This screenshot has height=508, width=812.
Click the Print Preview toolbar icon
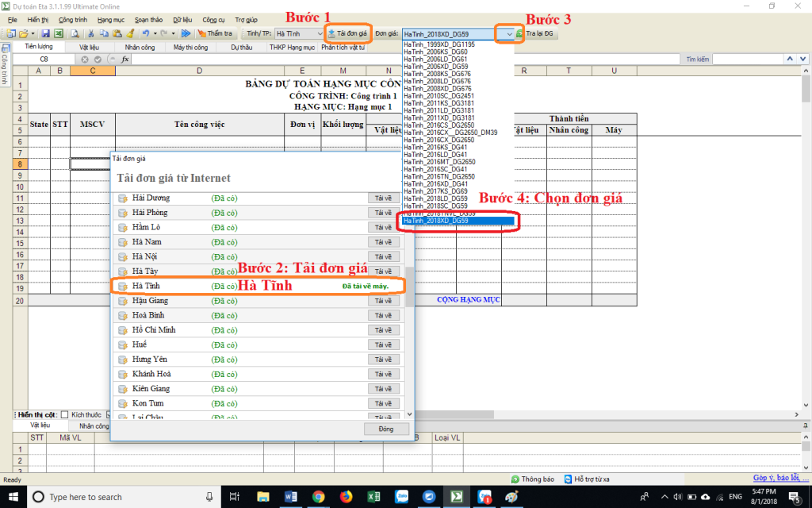(x=74, y=34)
